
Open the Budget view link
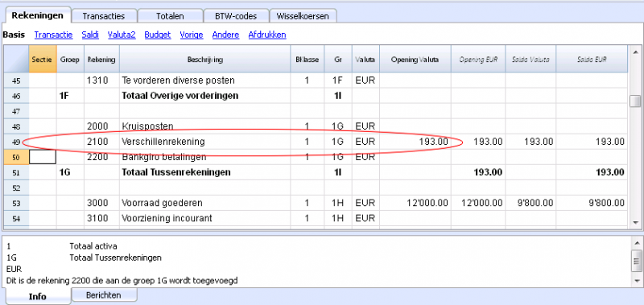(157, 35)
